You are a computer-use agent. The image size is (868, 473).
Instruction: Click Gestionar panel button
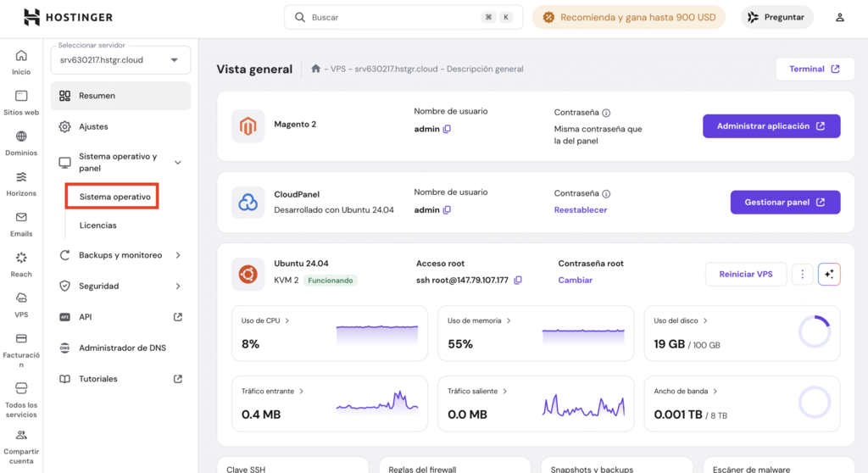[x=785, y=202]
